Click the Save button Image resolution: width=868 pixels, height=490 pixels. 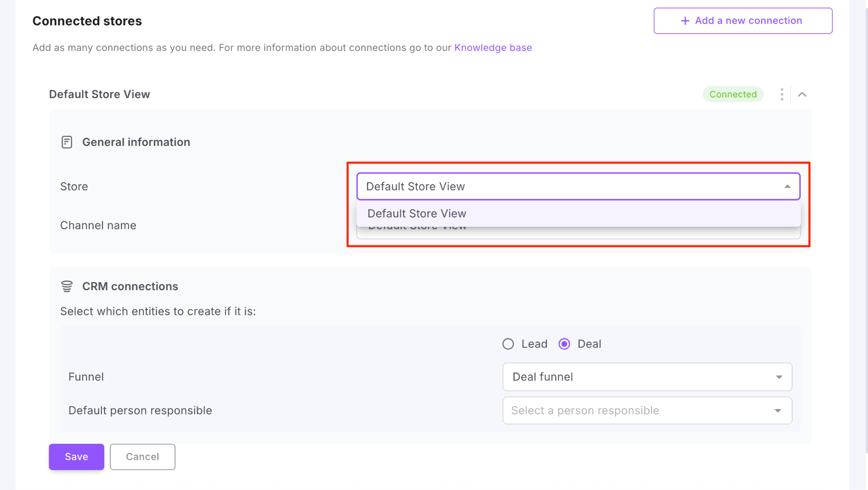pyautogui.click(x=76, y=457)
